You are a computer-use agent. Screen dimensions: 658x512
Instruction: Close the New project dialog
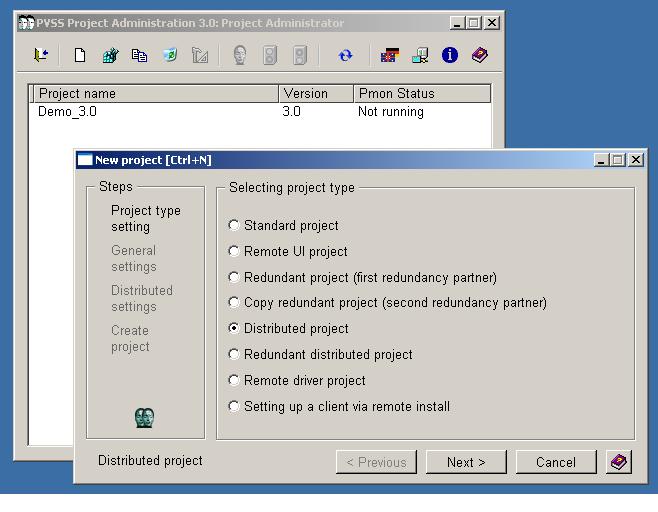click(636, 160)
